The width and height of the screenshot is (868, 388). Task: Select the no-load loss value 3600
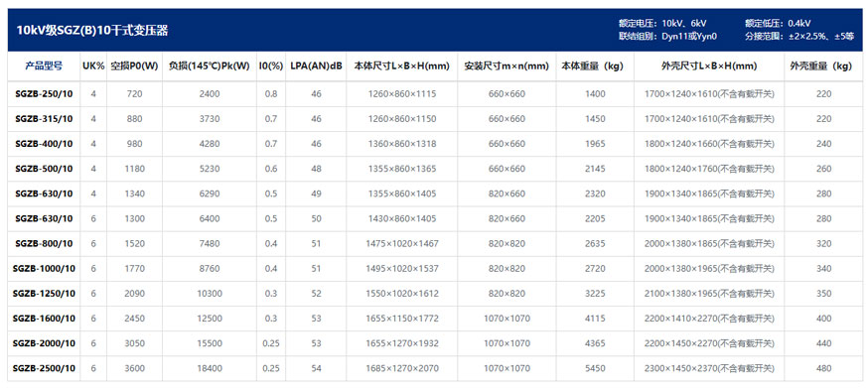click(134, 368)
